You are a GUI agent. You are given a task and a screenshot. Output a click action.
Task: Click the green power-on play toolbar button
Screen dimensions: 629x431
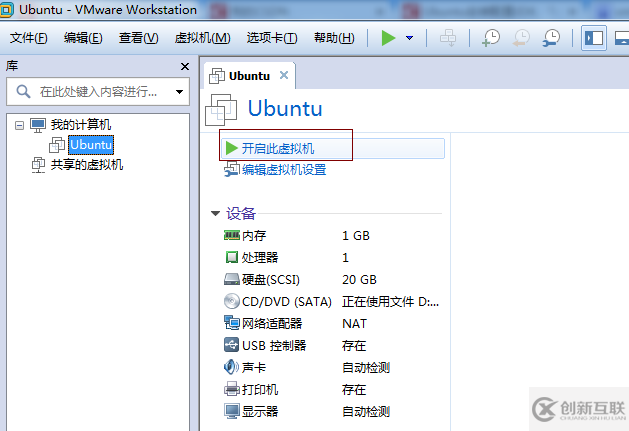388,38
